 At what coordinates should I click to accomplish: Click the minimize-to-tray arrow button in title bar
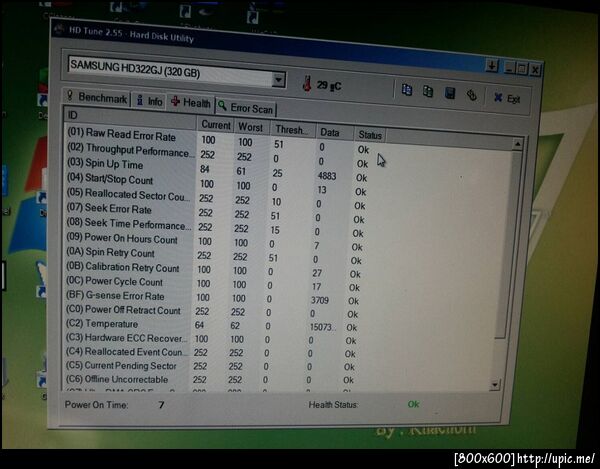pyautogui.click(x=492, y=66)
